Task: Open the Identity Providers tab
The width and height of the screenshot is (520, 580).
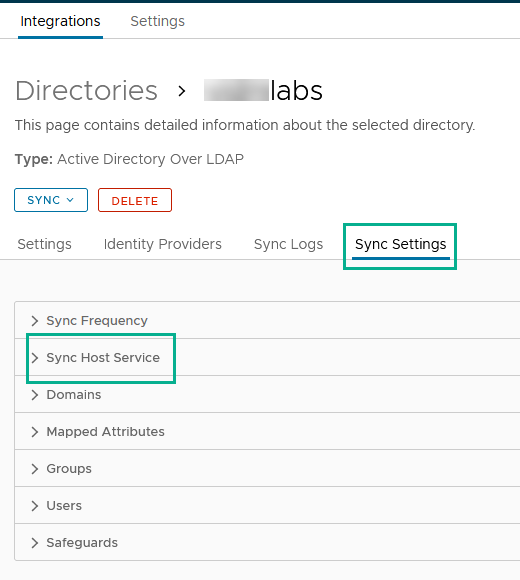Action: coord(163,244)
